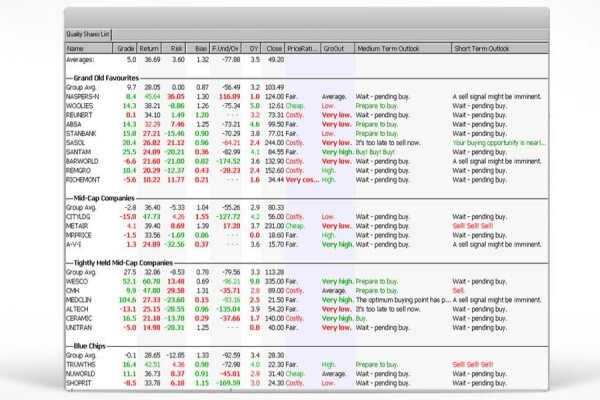Click CERAMIC's 'Buy.' medium term outlook
Image resolution: width=600 pixels, height=400 pixels.
point(361,318)
